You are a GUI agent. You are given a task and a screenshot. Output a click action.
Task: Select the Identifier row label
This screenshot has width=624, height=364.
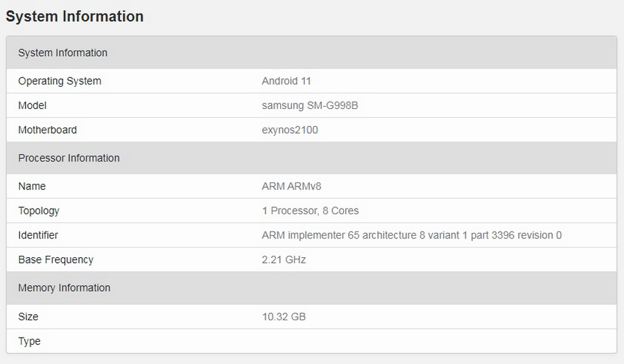click(38, 235)
